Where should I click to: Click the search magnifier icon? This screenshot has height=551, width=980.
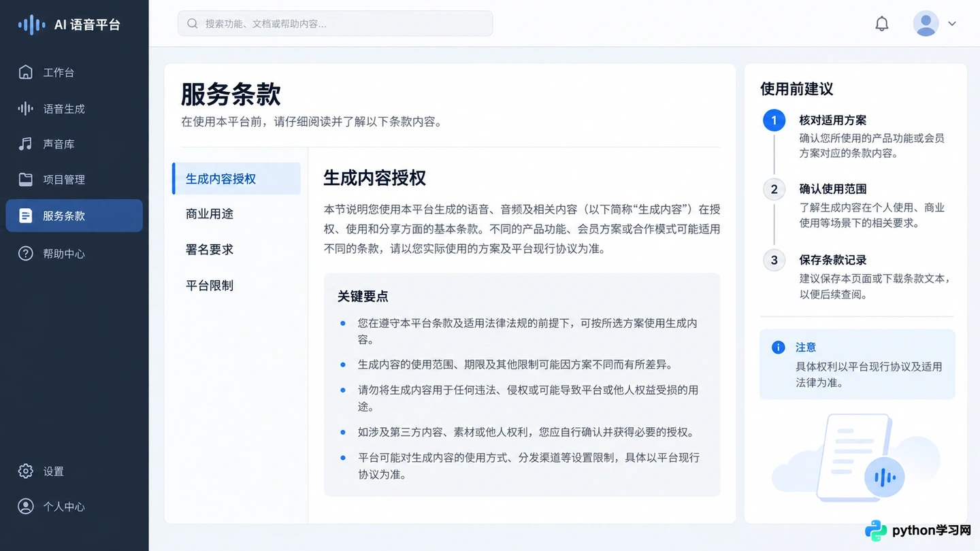point(193,23)
